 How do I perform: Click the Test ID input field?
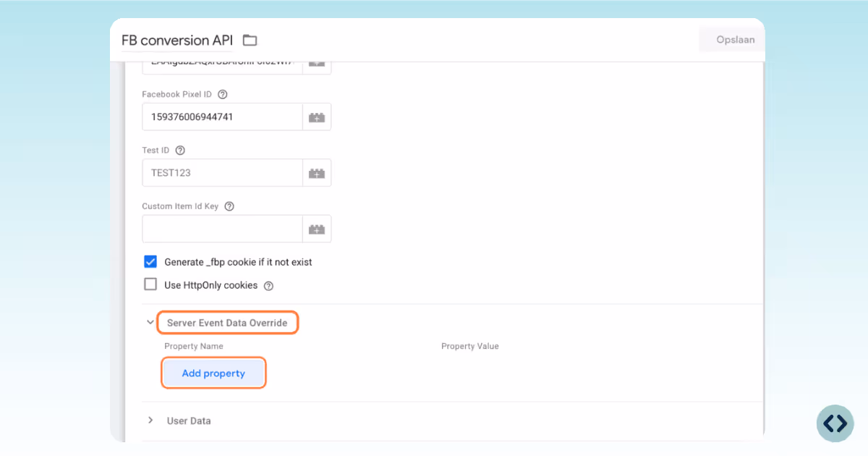tap(222, 173)
